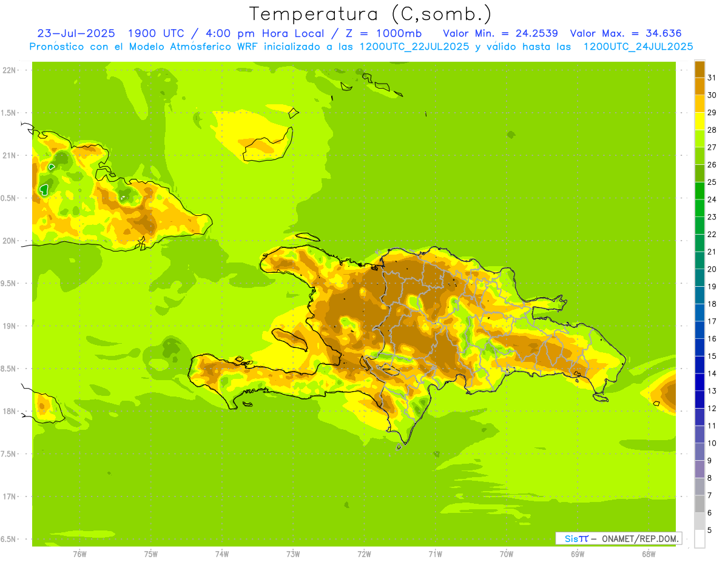
Task: Click the '73W' longitude label
Action: click(293, 554)
